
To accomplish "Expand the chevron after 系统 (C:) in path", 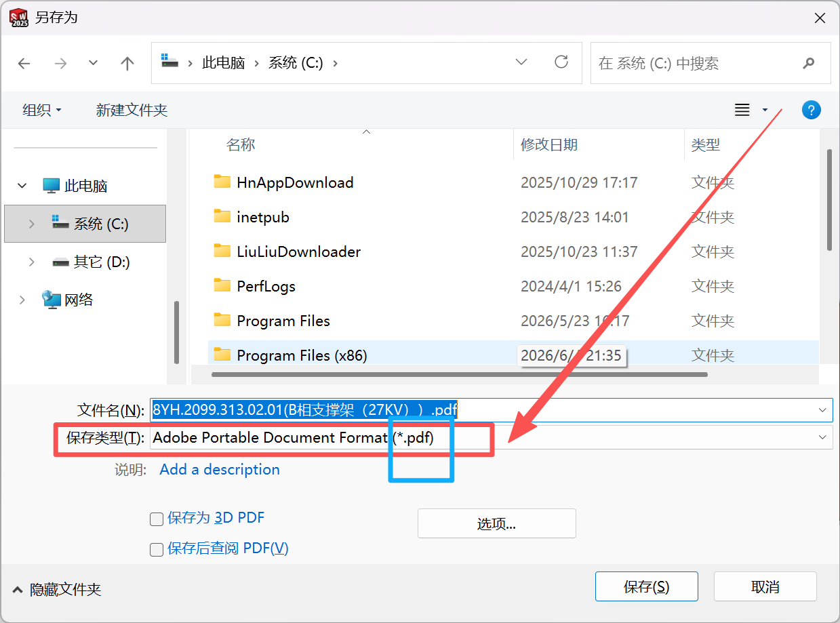I will (335, 63).
